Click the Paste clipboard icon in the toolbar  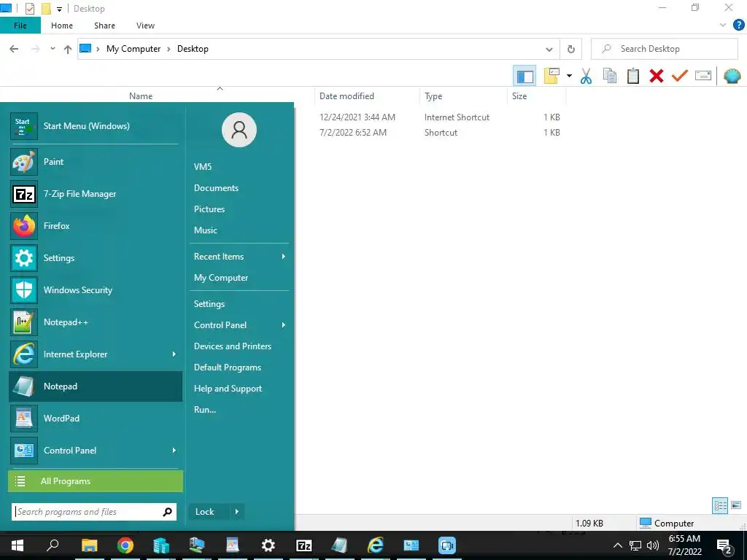click(x=633, y=76)
